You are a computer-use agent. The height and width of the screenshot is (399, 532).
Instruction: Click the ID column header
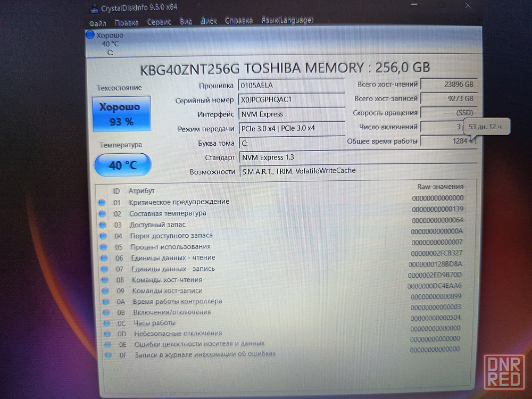(116, 192)
